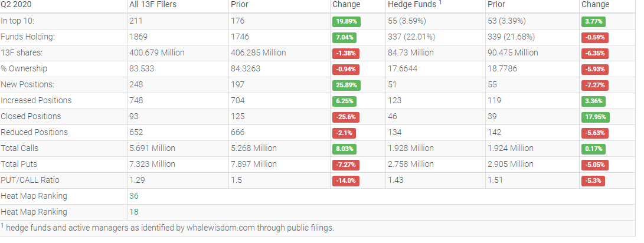Select the 25.89% New Positions change badge
Image resolution: width=644 pixels, height=243 pixels.
point(346,85)
